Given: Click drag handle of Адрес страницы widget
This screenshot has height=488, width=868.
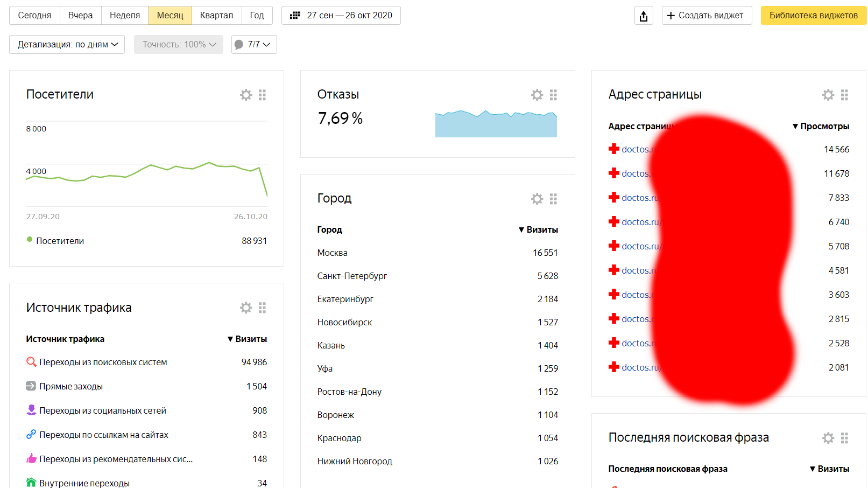Looking at the screenshot, I should pos(844,95).
